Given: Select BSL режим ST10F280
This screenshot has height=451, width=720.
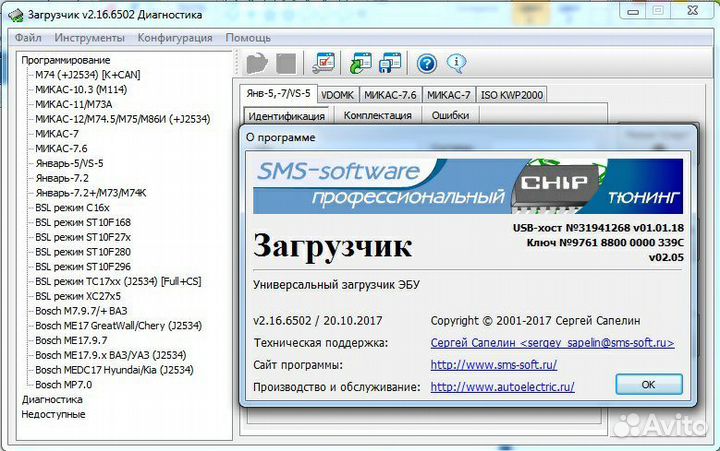Looking at the screenshot, I should coord(83,252).
